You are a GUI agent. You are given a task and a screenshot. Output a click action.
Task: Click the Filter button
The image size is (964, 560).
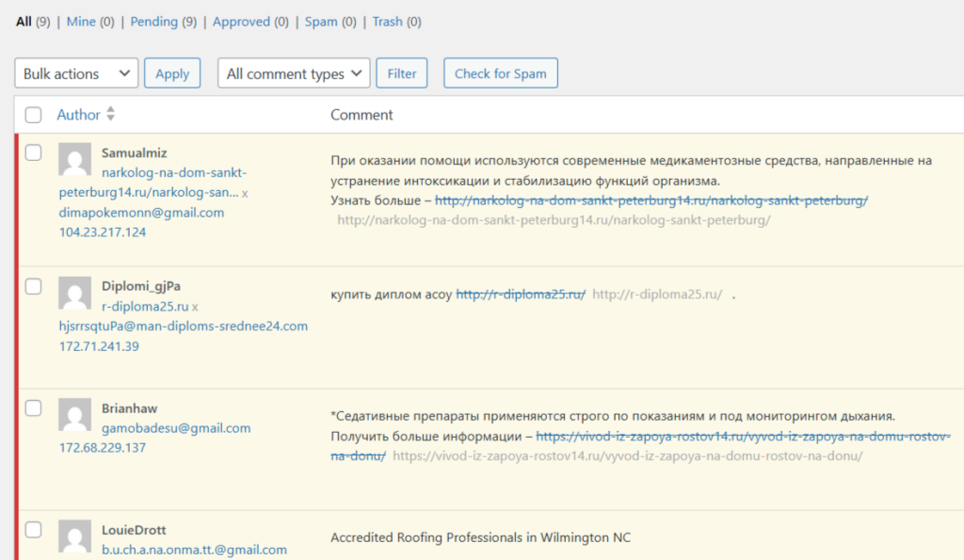(x=402, y=73)
